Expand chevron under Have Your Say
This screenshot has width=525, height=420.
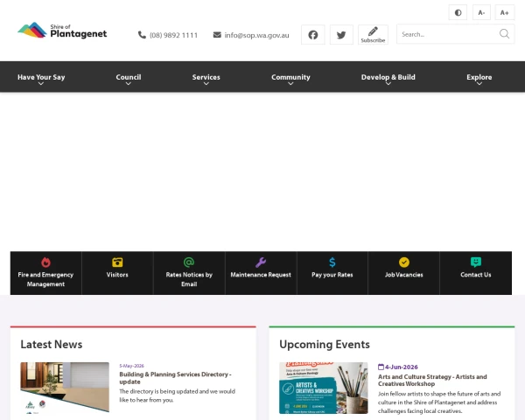(41, 84)
